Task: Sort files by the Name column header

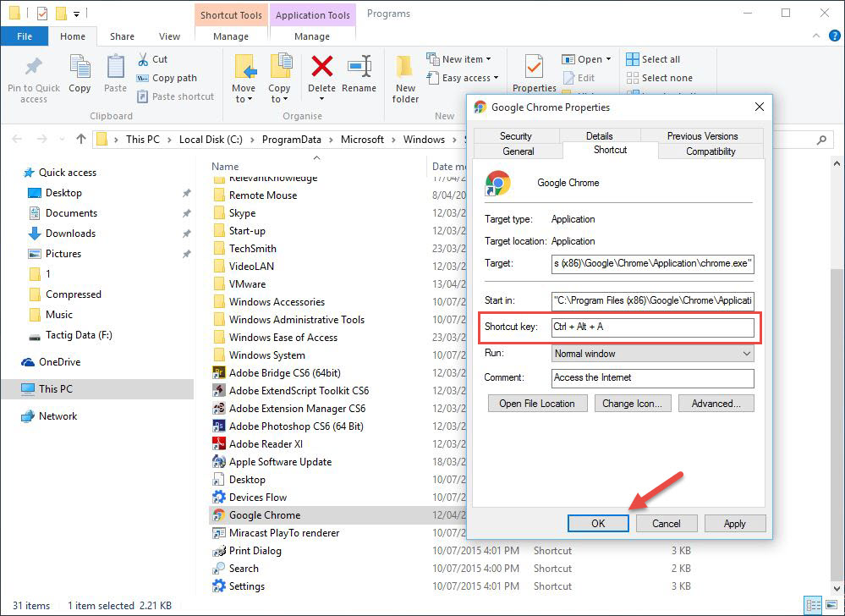Action: click(x=225, y=167)
